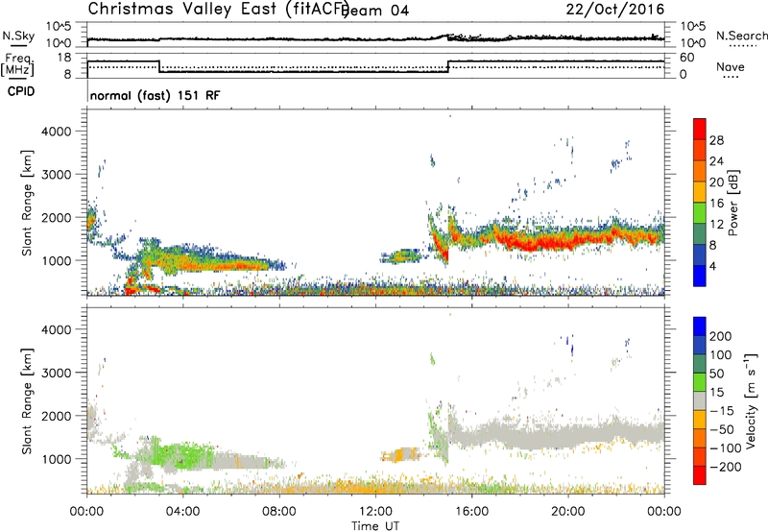
Task: Click the power panel 'Slant Range [km]' label
Action: [27, 203]
